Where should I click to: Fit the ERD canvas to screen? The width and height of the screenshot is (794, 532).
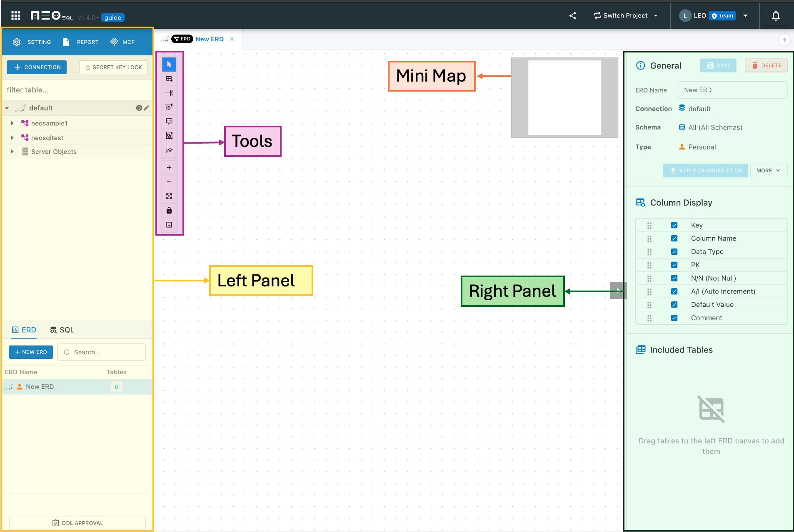(x=169, y=196)
